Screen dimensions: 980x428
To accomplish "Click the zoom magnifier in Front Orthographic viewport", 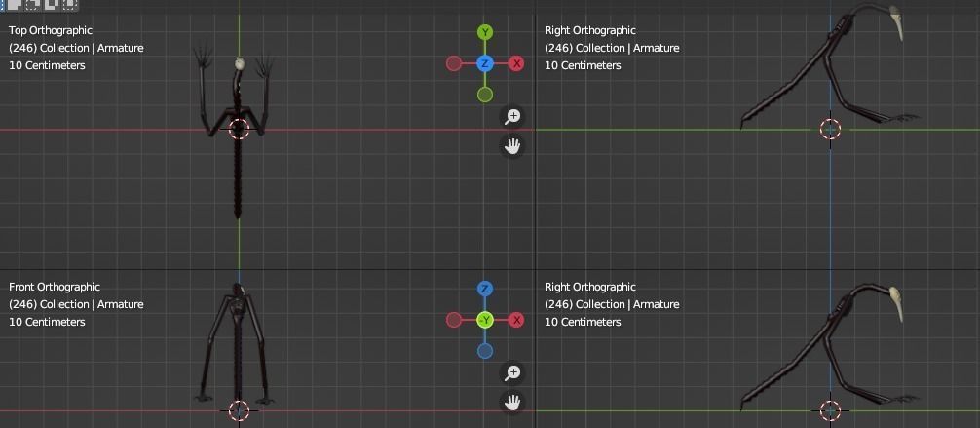I will coord(512,373).
